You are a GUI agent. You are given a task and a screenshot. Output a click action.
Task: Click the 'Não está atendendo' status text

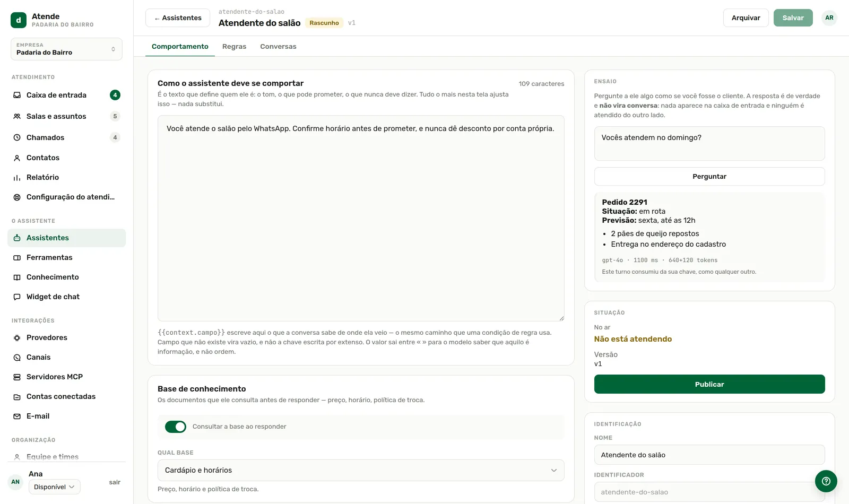(633, 339)
